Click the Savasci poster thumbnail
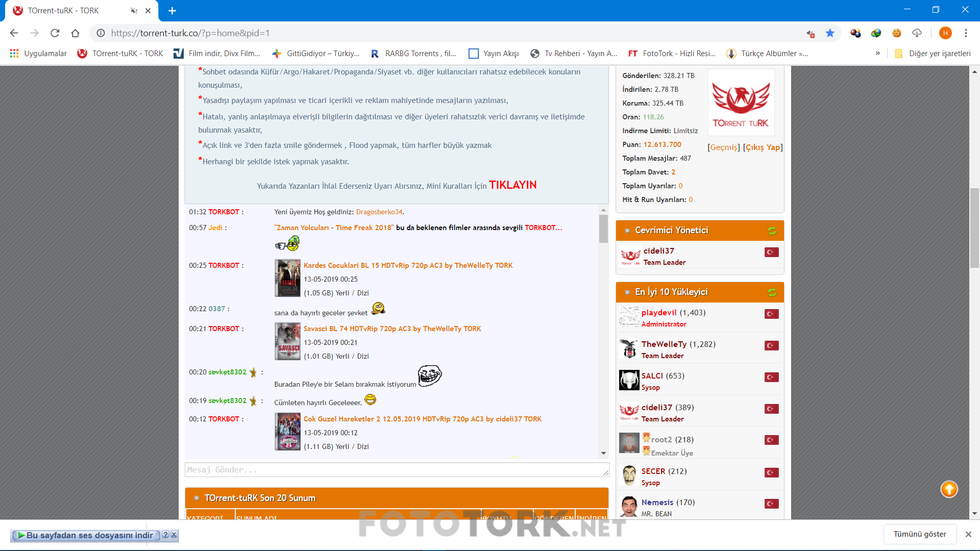980x551 pixels. 287,341
